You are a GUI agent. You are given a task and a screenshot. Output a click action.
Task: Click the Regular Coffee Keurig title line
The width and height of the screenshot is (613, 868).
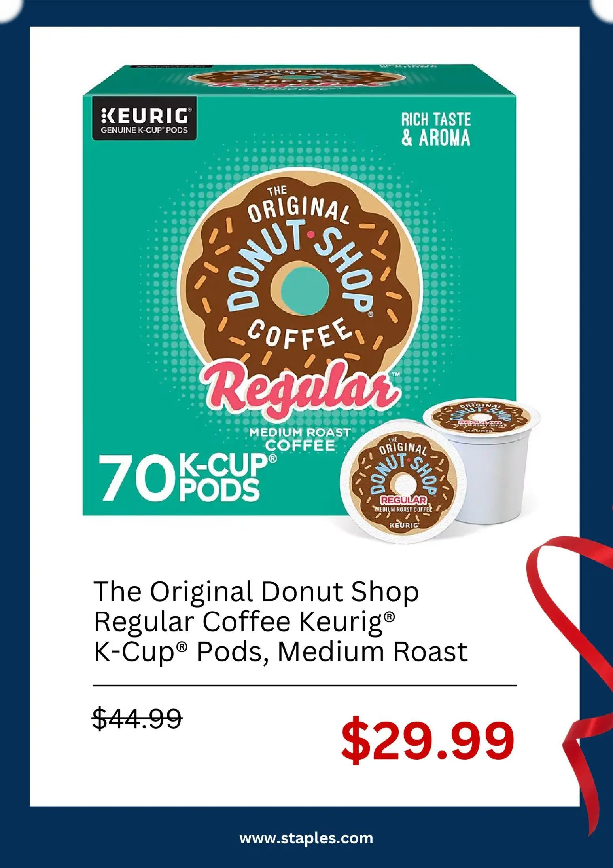[x=244, y=621]
